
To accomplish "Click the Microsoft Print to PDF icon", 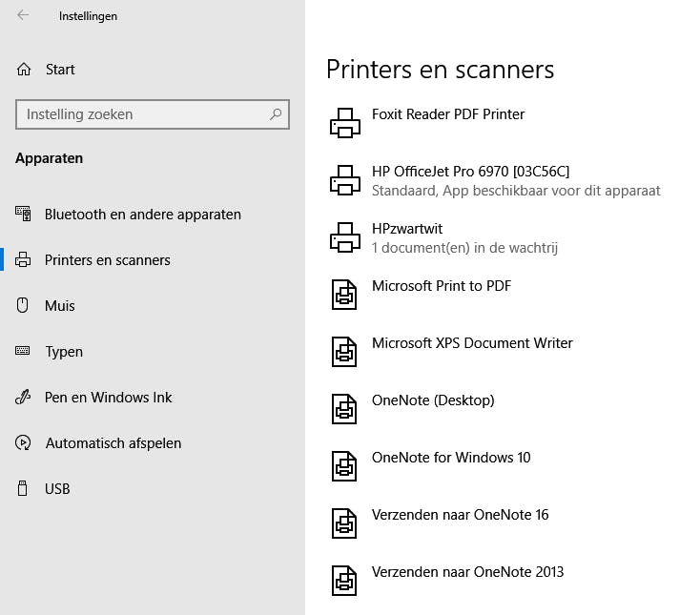I will [x=344, y=295].
